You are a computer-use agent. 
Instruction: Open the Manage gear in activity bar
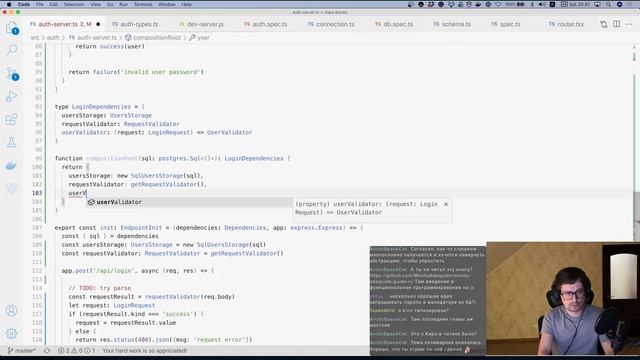(x=11, y=333)
